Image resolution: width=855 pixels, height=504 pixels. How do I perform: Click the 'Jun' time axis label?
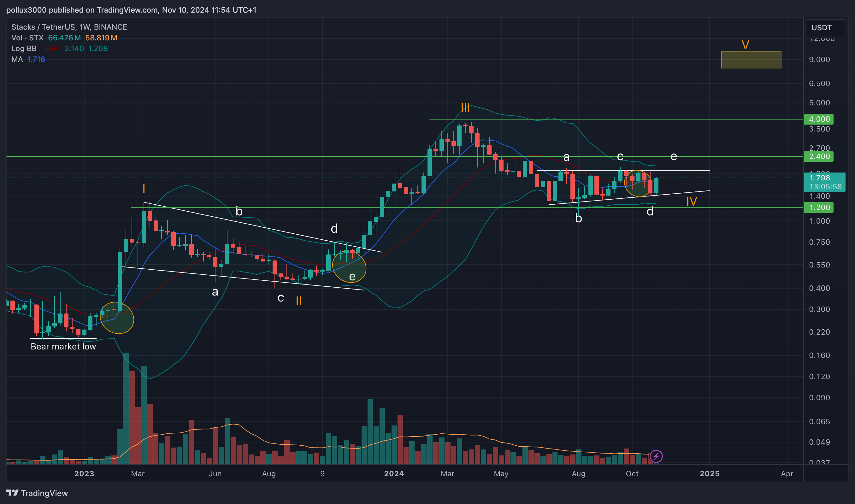[215, 473]
